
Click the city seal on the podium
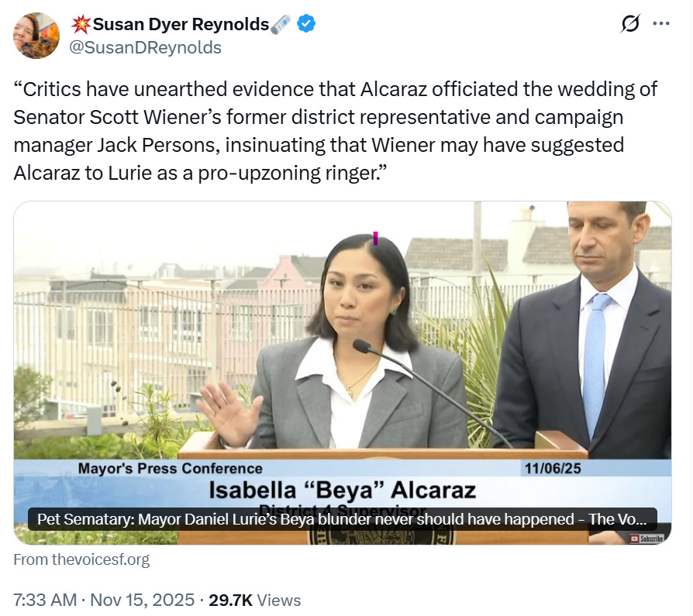click(381, 537)
